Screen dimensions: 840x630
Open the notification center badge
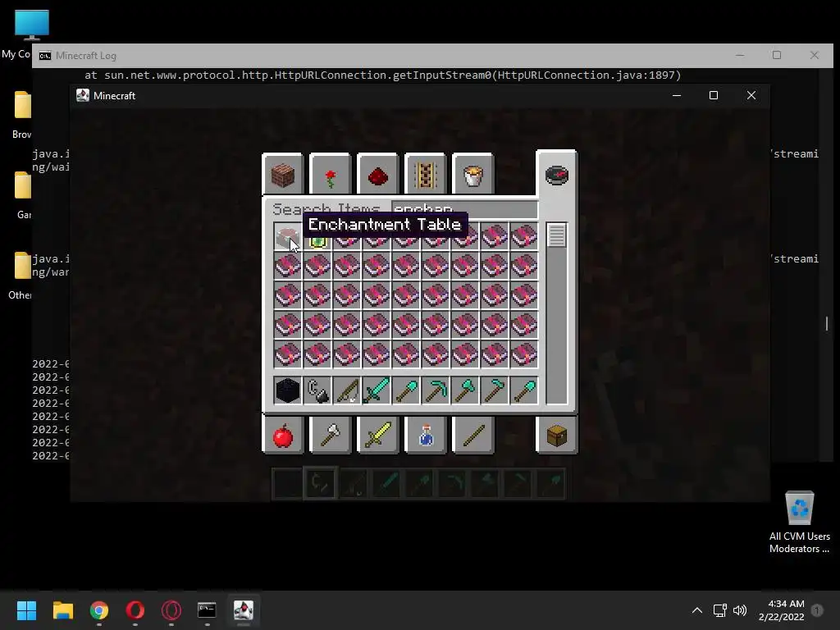pyautogui.click(x=817, y=610)
